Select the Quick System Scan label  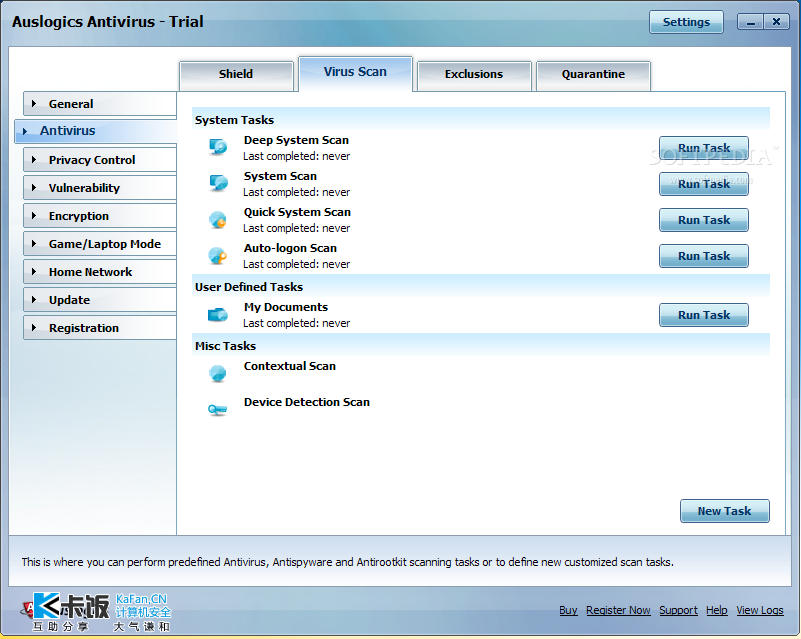point(297,212)
